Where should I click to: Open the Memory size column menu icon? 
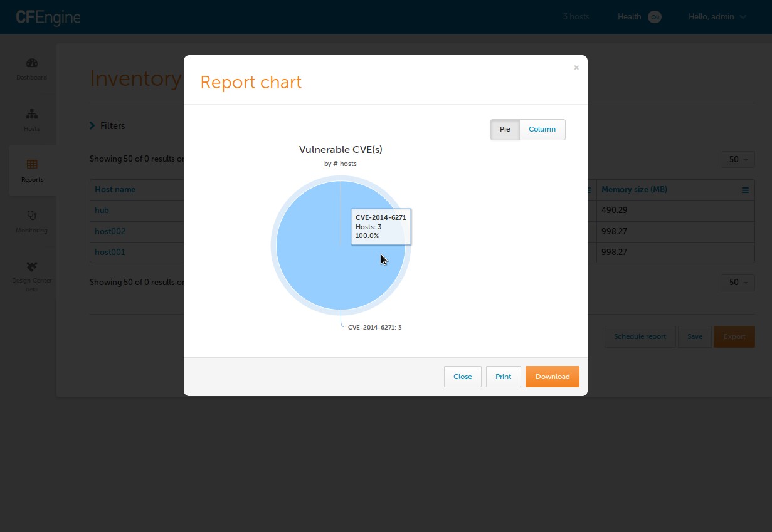click(x=745, y=189)
